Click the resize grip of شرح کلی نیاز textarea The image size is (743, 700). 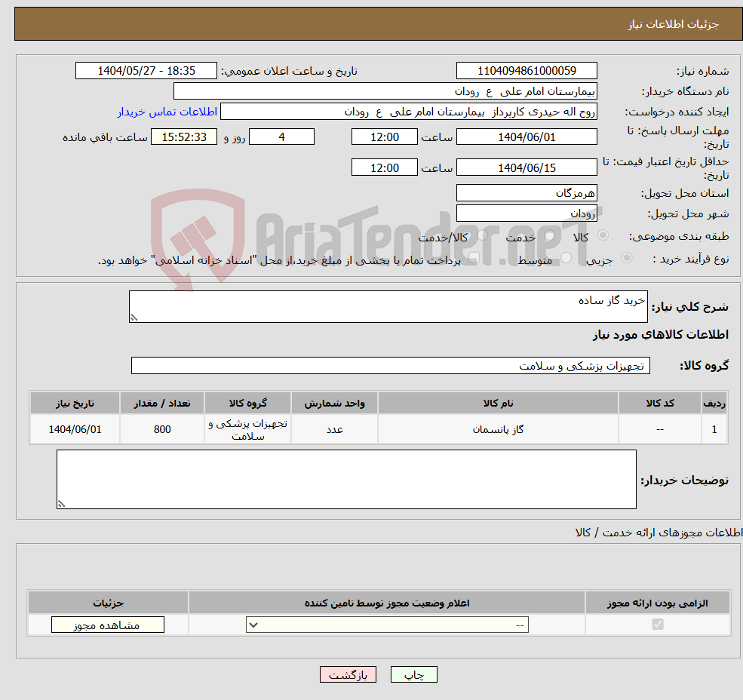tap(134, 318)
